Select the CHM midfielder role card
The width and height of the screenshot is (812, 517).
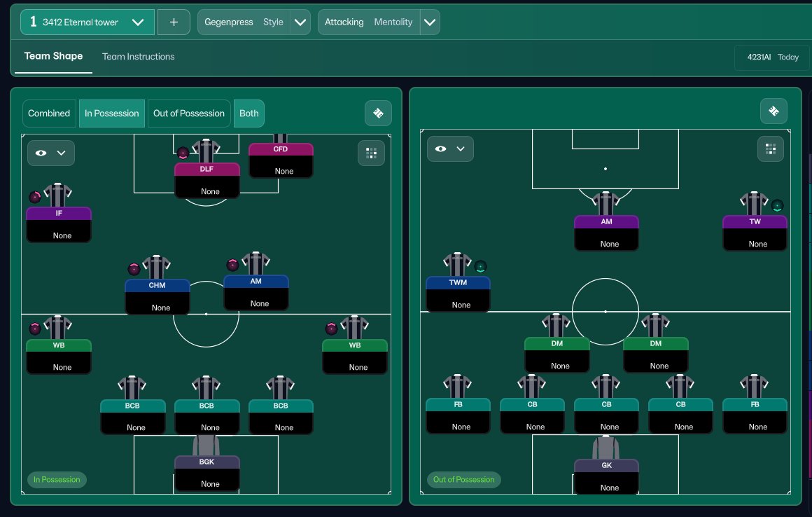pyautogui.click(x=157, y=296)
